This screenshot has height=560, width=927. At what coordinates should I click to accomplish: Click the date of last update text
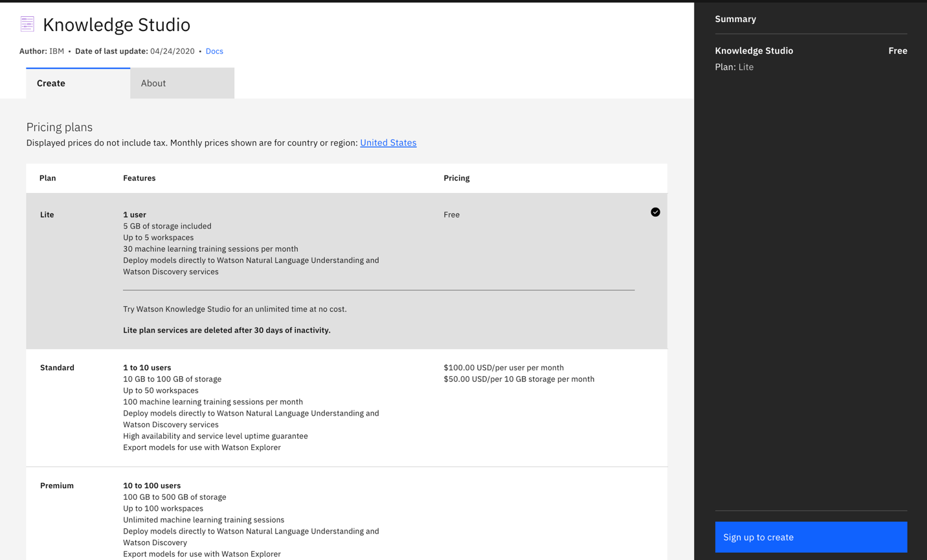pyautogui.click(x=135, y=51)
